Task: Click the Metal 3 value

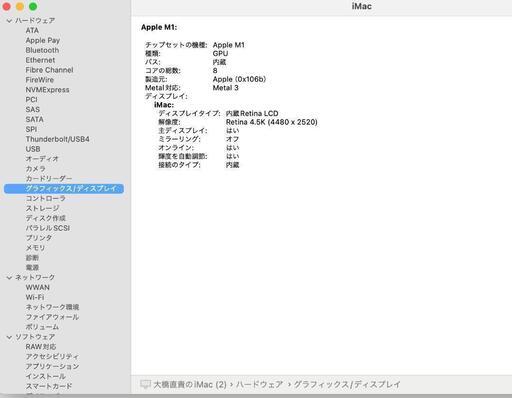Action: 226,88
